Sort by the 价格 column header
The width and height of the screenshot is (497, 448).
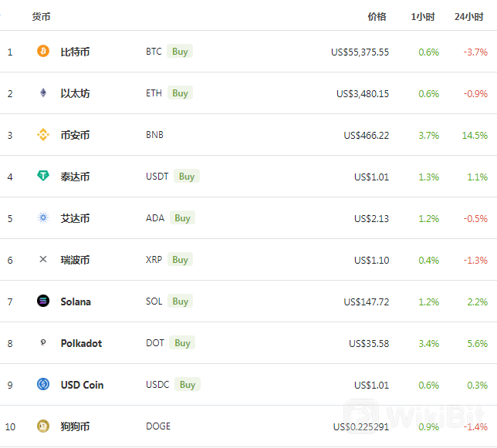[x=377, y=16]
